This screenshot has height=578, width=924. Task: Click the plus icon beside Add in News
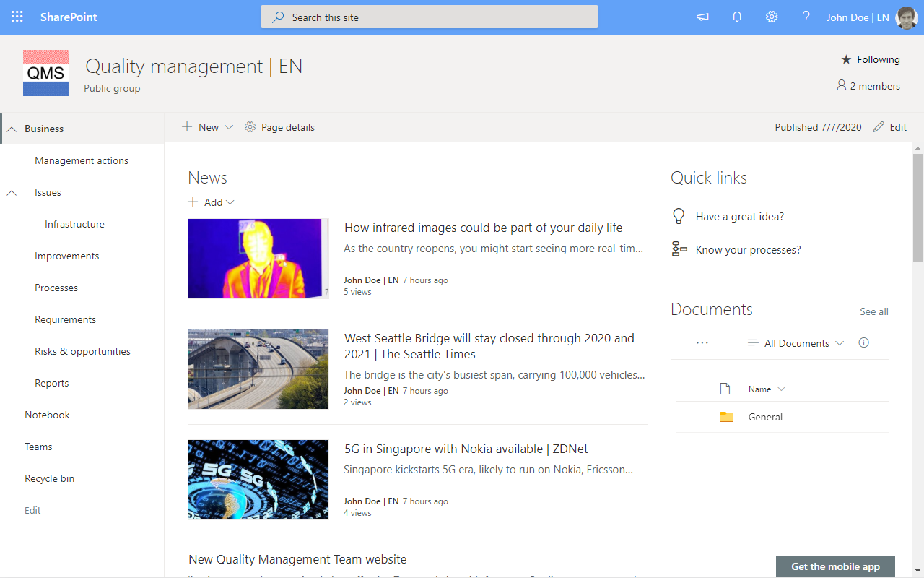pyautogui.click(x=193, y=202)
